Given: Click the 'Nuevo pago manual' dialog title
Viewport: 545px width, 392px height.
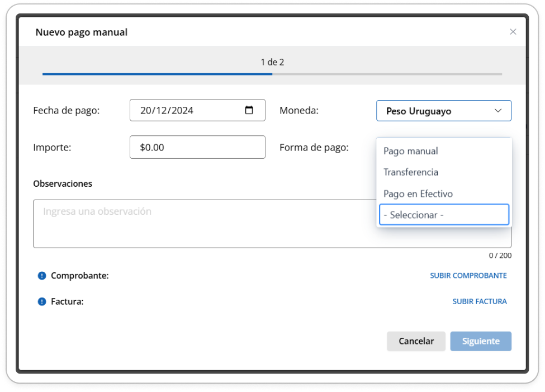Looking at the screenshot, I should (x=82, y=32).
